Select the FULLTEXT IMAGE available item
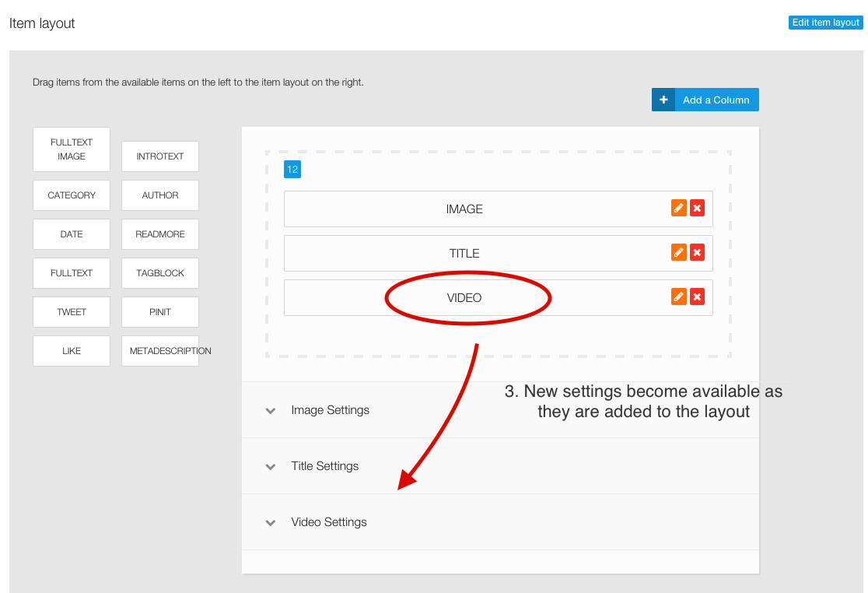This screenshot has width=868, height=593. tap(72, 149)
